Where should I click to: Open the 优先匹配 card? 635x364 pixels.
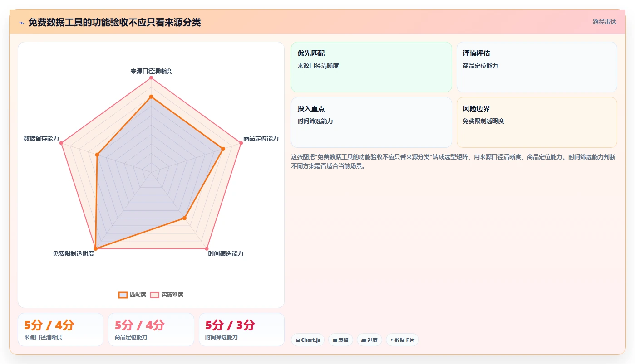(371, 67)
